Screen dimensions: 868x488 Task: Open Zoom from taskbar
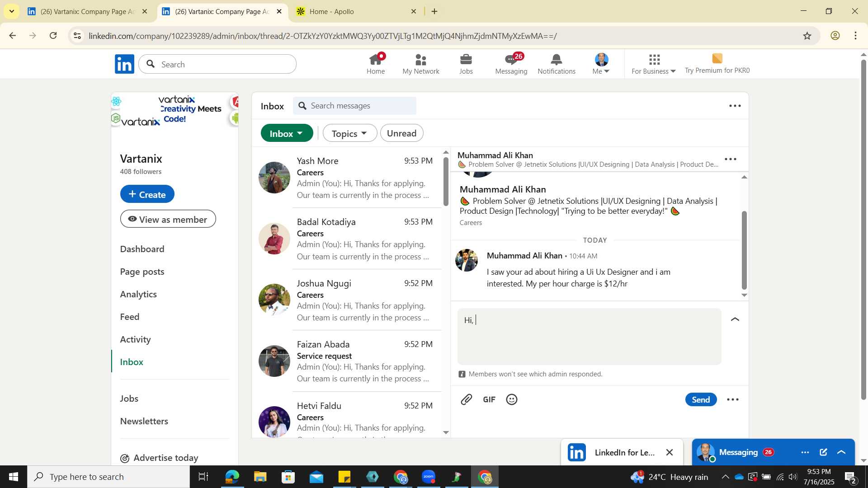coord(428,477)
